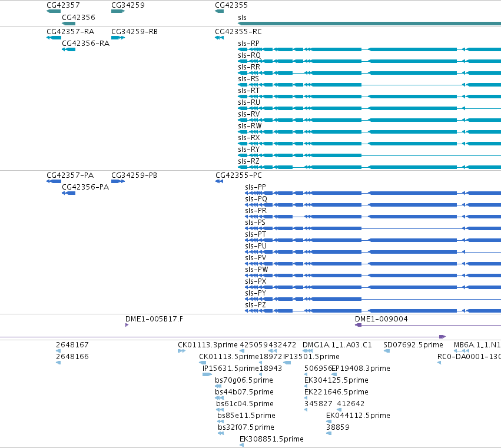
Task: Select the sls-RQ transcript label
Action: [249, 55]
